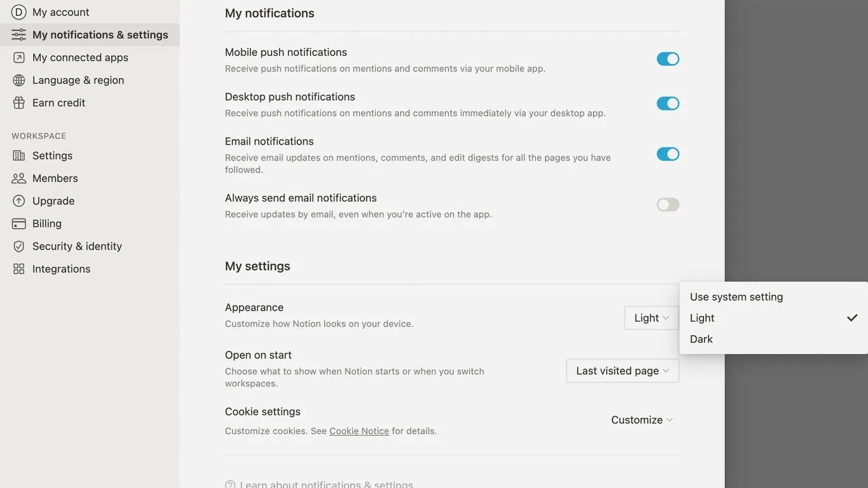Click the Language & region globe icon
The height and width of the screenshot is (488, 868).
pyautogui.click(x=19, y=80)
